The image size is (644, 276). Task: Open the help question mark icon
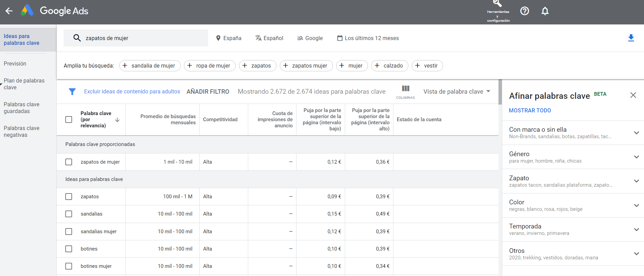click(525, 11)
